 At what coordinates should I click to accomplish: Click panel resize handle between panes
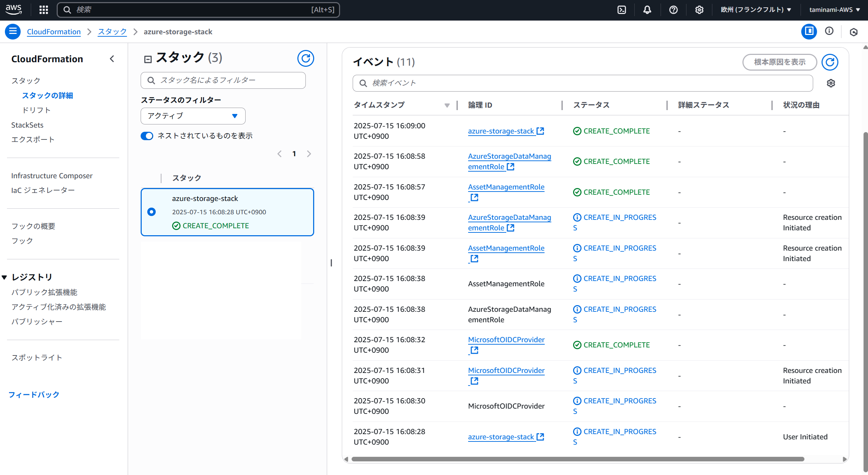tap(331, 262)
